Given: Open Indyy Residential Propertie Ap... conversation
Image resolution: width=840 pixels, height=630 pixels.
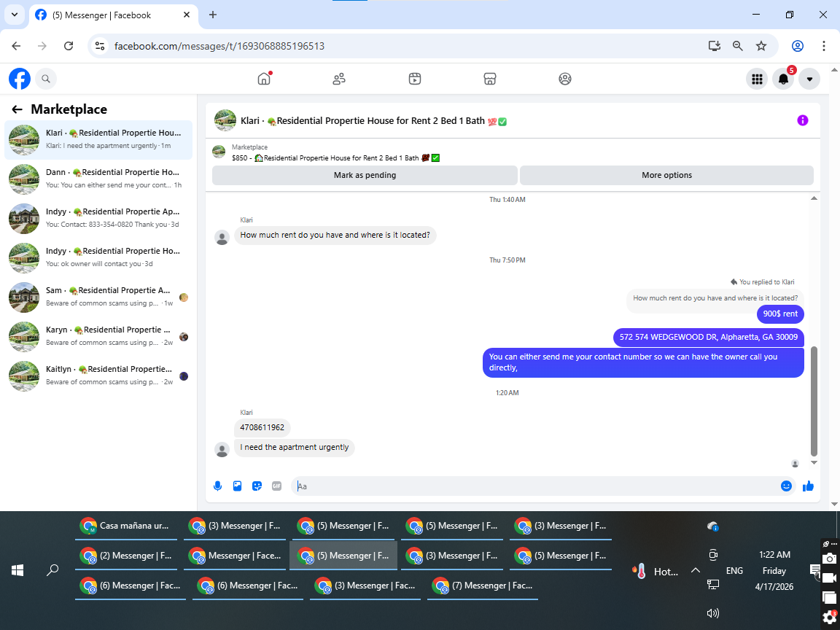Looking at the screenshot, I should (x=98, y=219).
